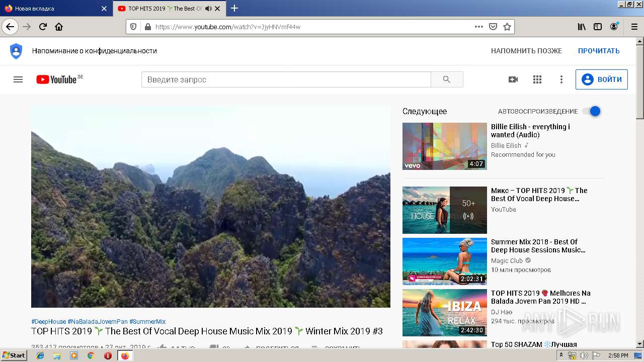Image resolution: width=644 pixels, height=362 pixels.
Task: Click the system tray volume icon
Action: pyautogui.click(x=584, y=355)
